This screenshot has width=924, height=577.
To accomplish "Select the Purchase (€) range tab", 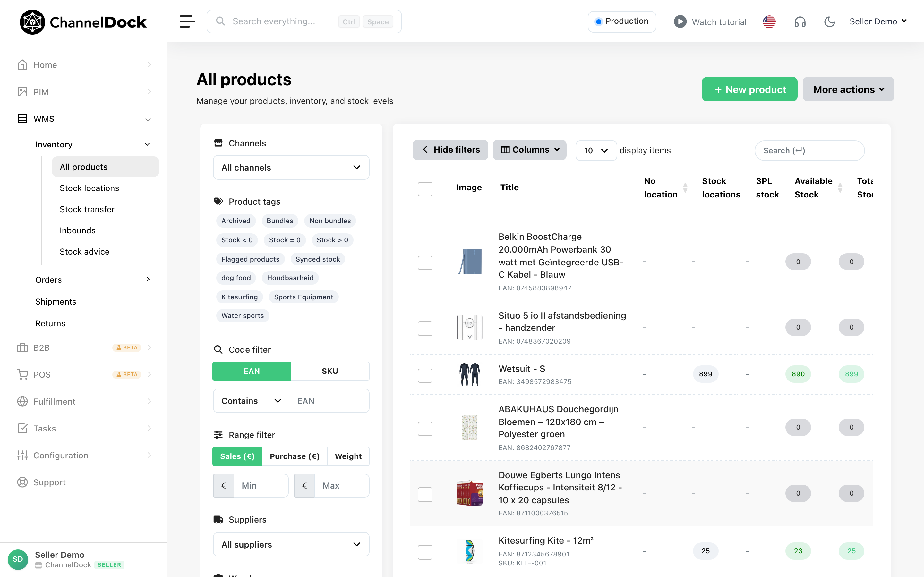I will click(x=295, y=456).
